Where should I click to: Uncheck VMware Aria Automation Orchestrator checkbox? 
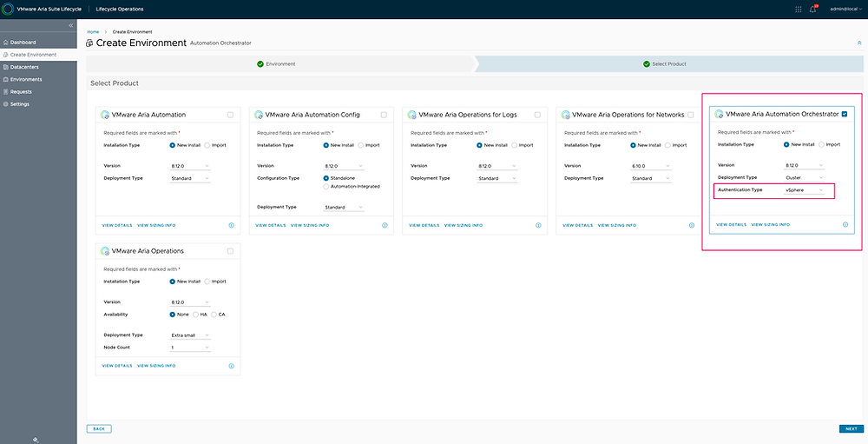tap(845, 114)
